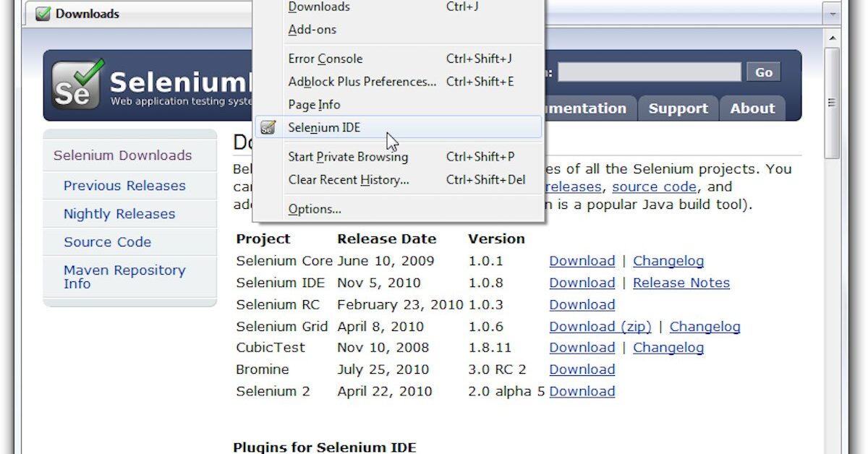Select Add-ons from the open menu
This screenshot has width=868, height=454.
click(x=312, y=30)
